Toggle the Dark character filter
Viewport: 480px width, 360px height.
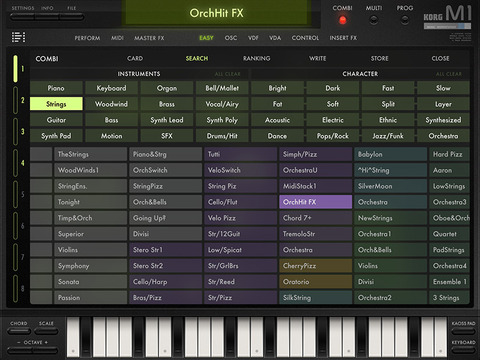pos(333,88)
